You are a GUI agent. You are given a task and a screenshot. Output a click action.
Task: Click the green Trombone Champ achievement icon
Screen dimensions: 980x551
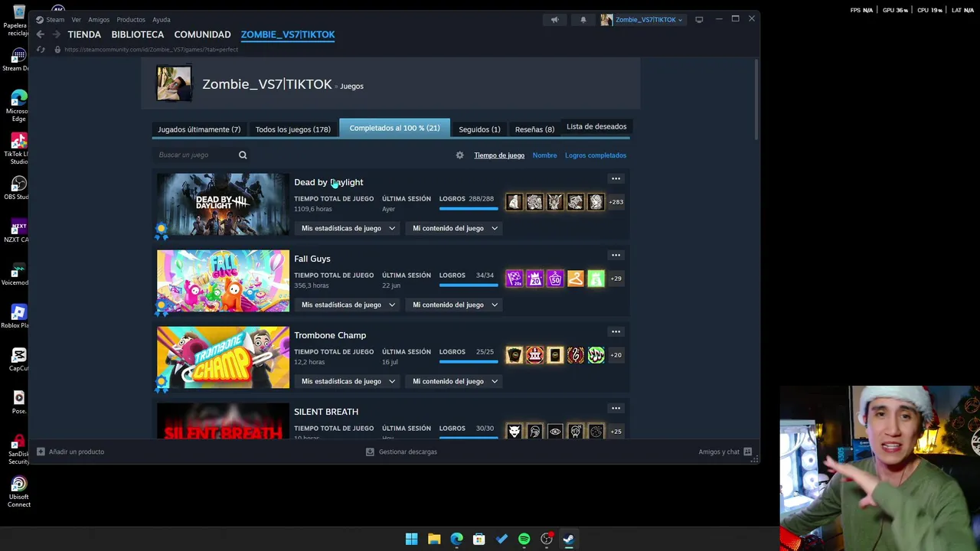pyautogui.click(x=596, y=355)
